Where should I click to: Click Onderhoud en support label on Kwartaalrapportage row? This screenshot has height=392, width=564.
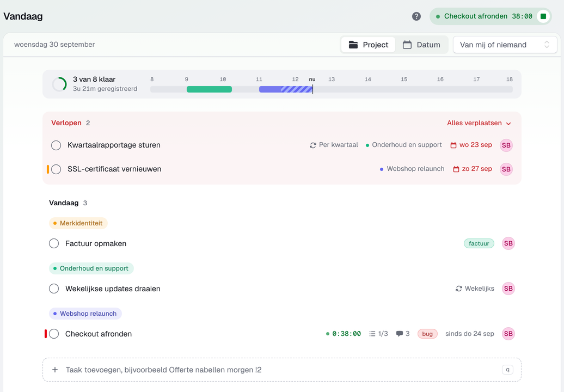tap(403, 145)
